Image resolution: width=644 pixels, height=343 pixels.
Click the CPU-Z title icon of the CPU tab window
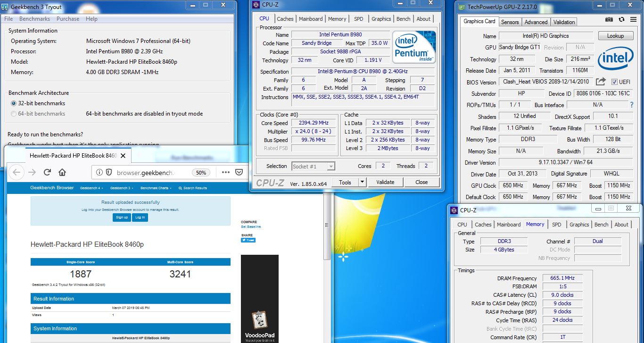[256, 5]
